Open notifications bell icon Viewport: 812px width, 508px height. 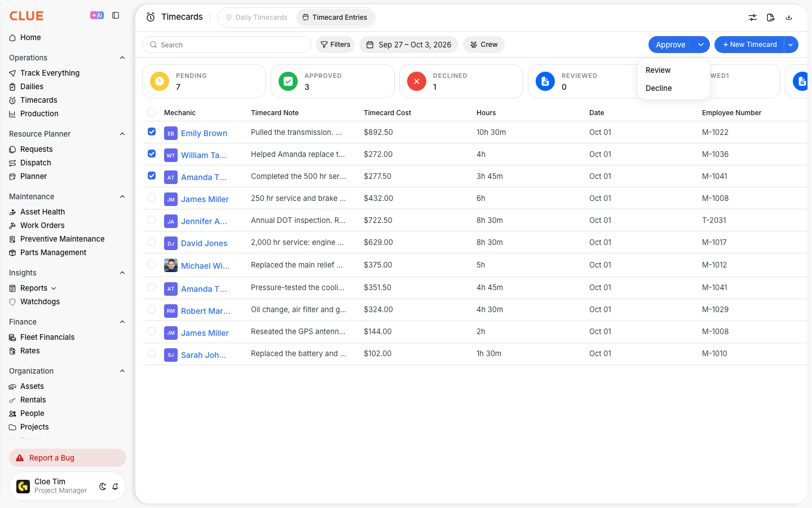click(115, 487)
